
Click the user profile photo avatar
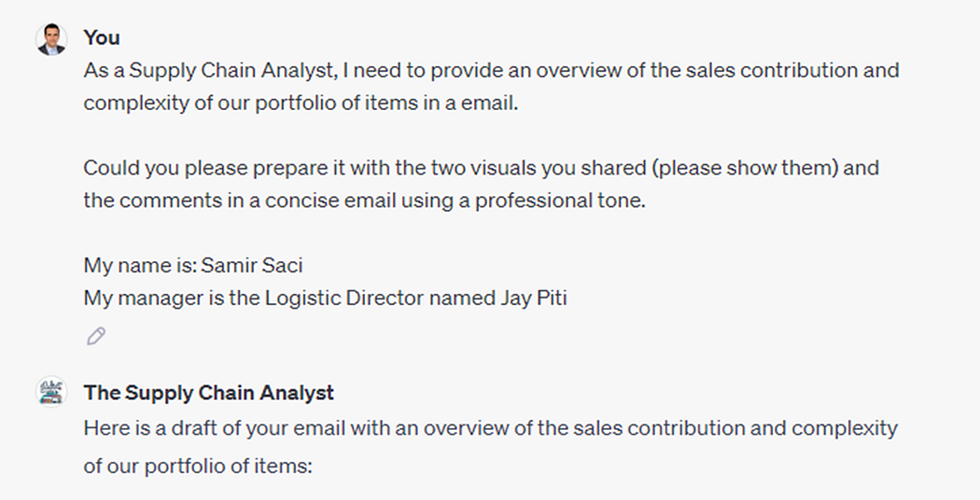point(51,39)
